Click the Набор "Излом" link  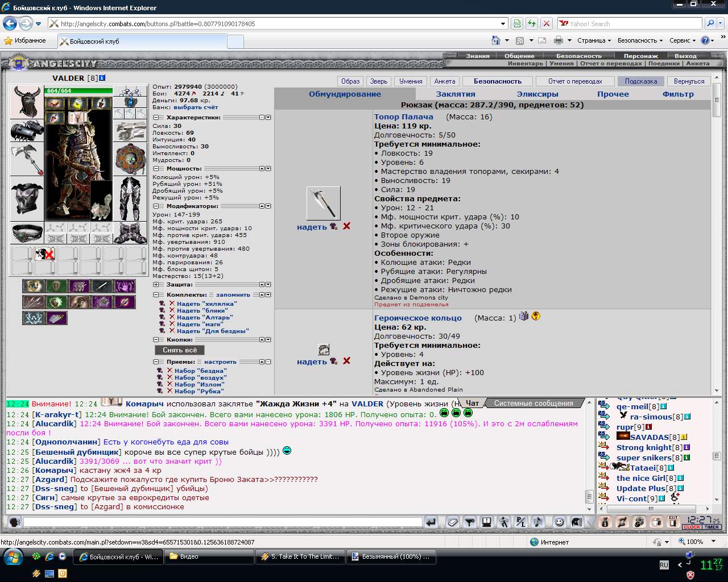[x=199, y=384]
